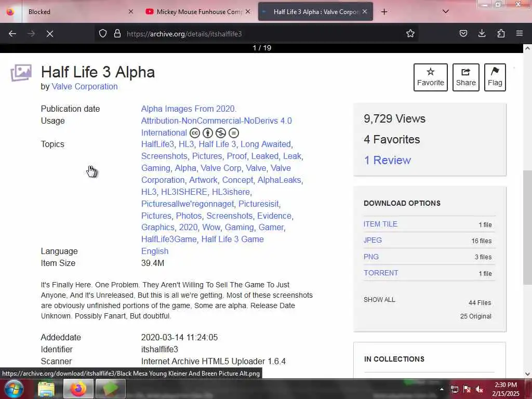The width and height of the screenshot is (532, 399).
Task: Close the Blocked tab
Action: [131, 12]
